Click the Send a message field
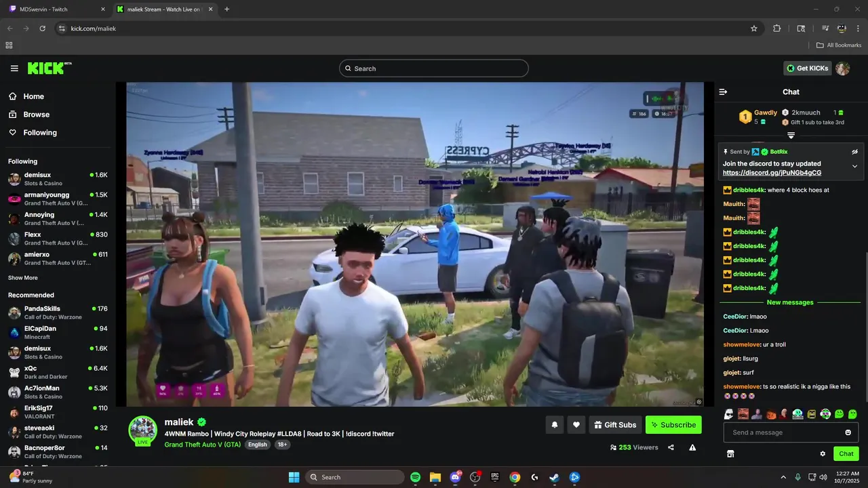The height and width of the screenshot is (488, 868). coord(791,432)
